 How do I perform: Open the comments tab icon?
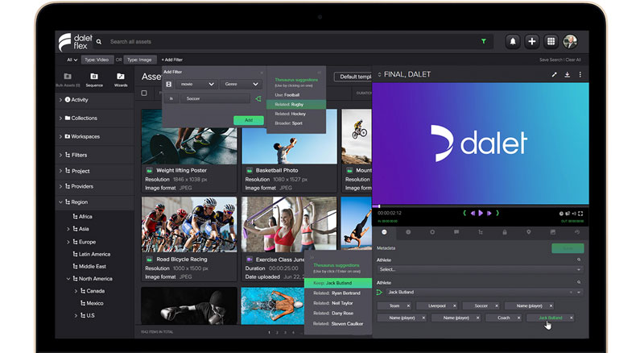(x=456, y=232)
